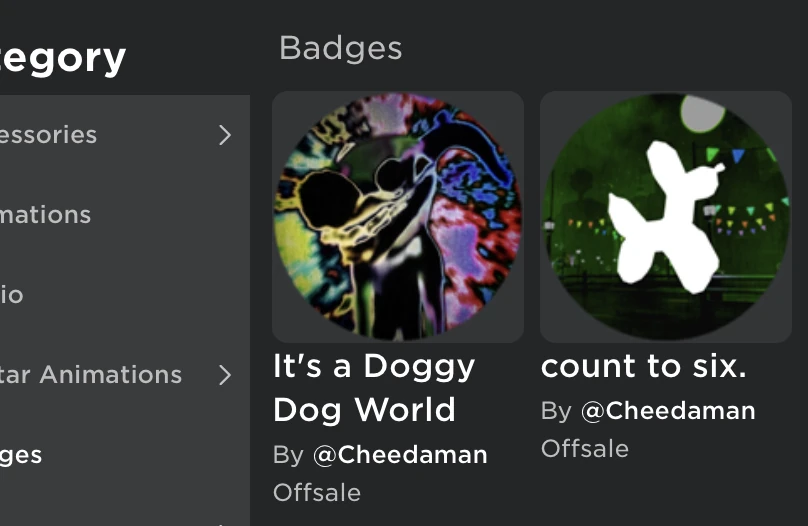Select the Accessories category label

[x=48, y=135]
